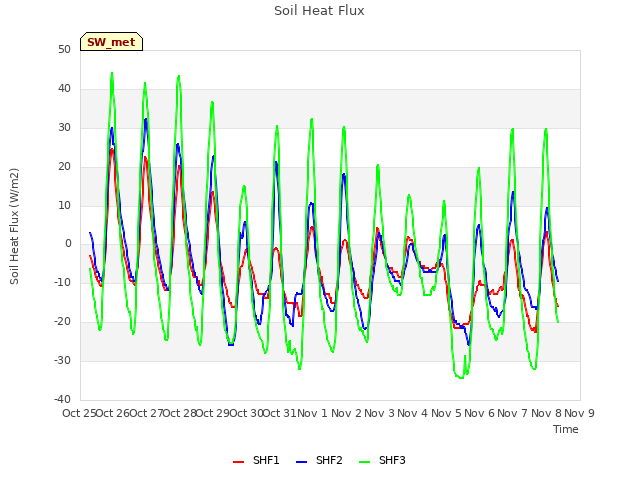Toggle SHF1 series in legend
The image size is (640, 480).
coord(256,460)
